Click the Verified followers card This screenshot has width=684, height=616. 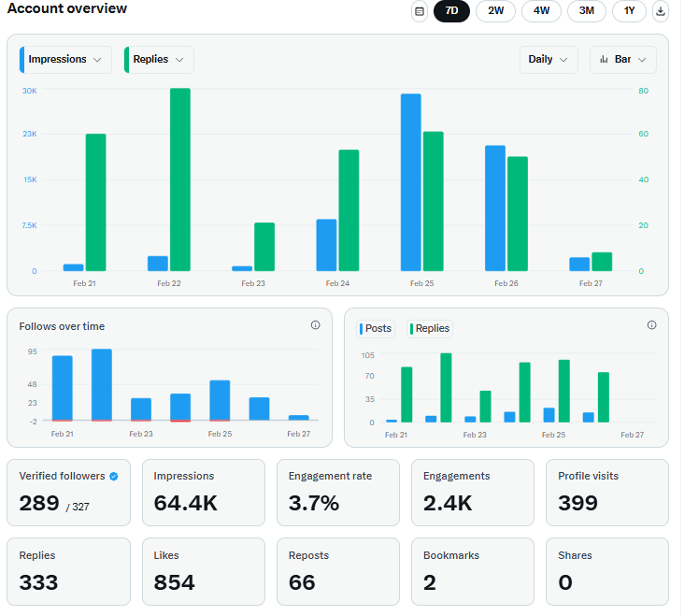click(x=68, y=493)
